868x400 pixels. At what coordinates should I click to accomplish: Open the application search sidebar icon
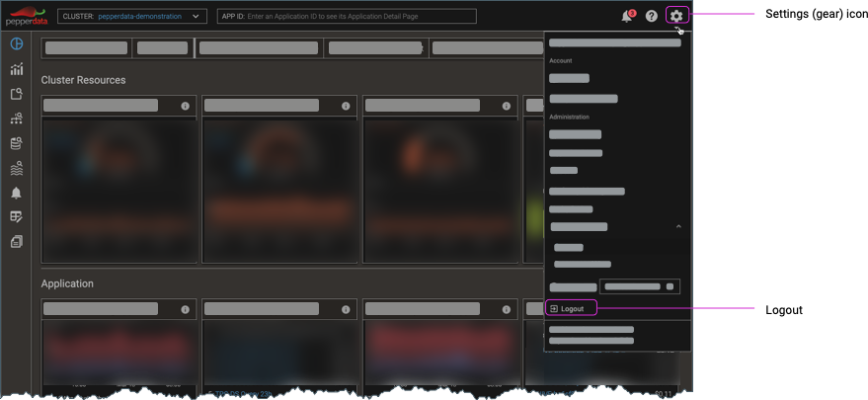click(17, 94)
